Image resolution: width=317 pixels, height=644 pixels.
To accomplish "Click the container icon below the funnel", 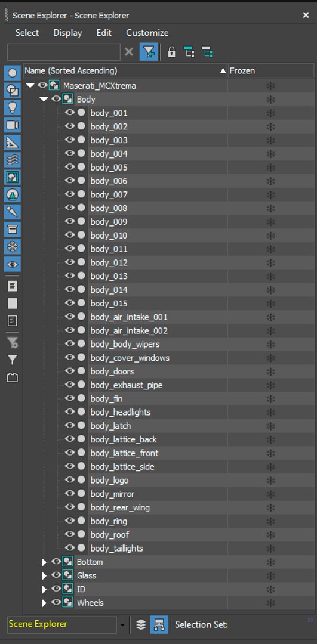I will click(13, 377).
